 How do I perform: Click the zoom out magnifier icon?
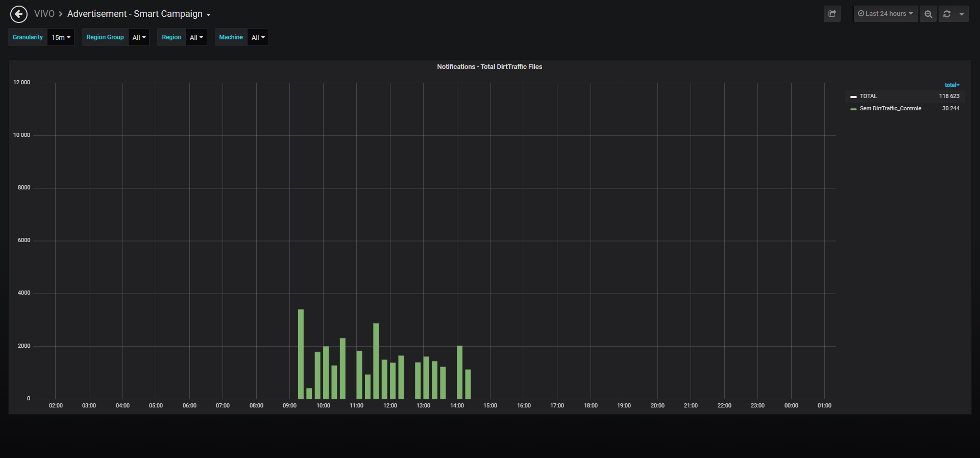(x=928, y=14)
